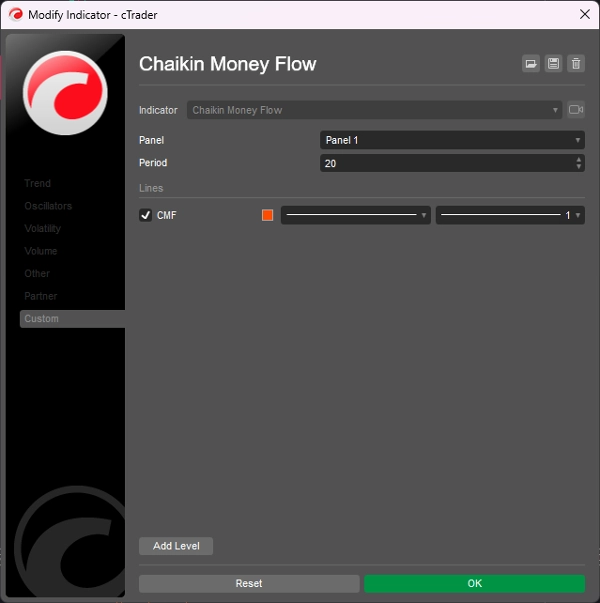Open the Indicator dropdown
Image resolution: width=600 pixels, height=603 pixels.
[374, 110]
